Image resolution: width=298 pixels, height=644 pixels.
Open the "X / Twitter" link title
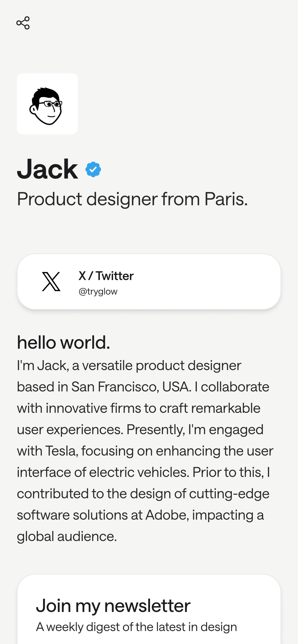[x=106, y=276]
